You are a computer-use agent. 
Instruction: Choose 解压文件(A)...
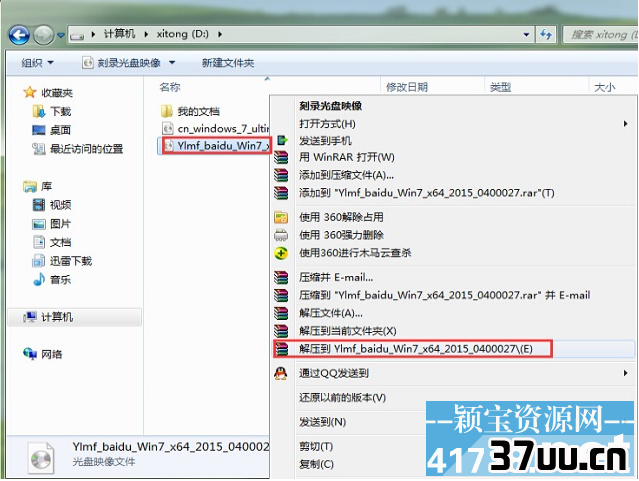pyautogui.click(x=331, y=313)
